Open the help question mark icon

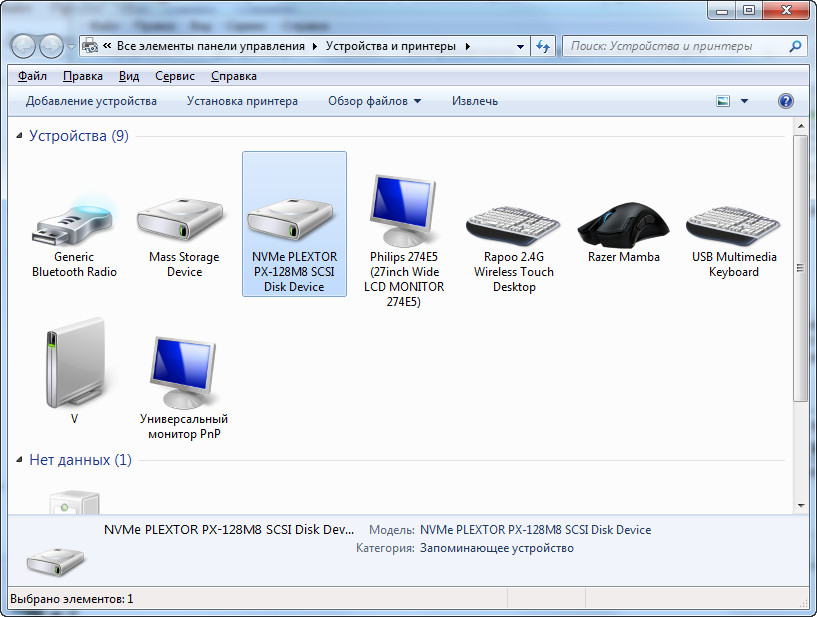click(x=786, y=101)
